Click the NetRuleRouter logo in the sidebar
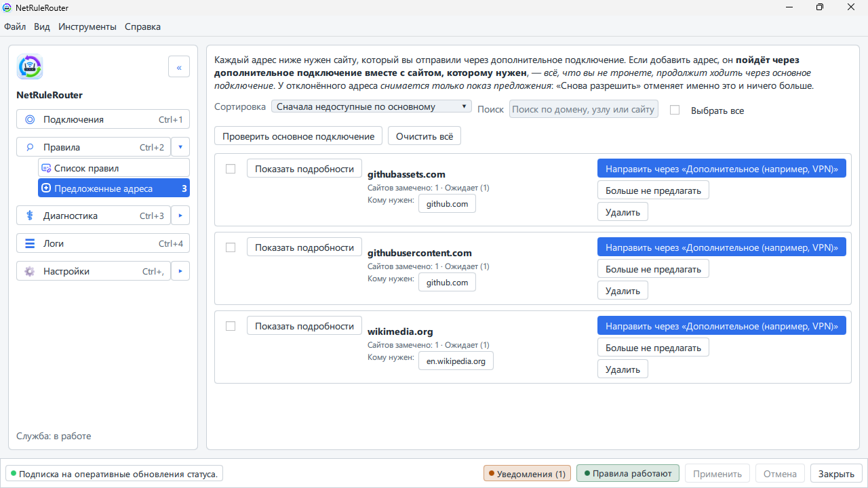The image size is (868, 488). point(30,66)
